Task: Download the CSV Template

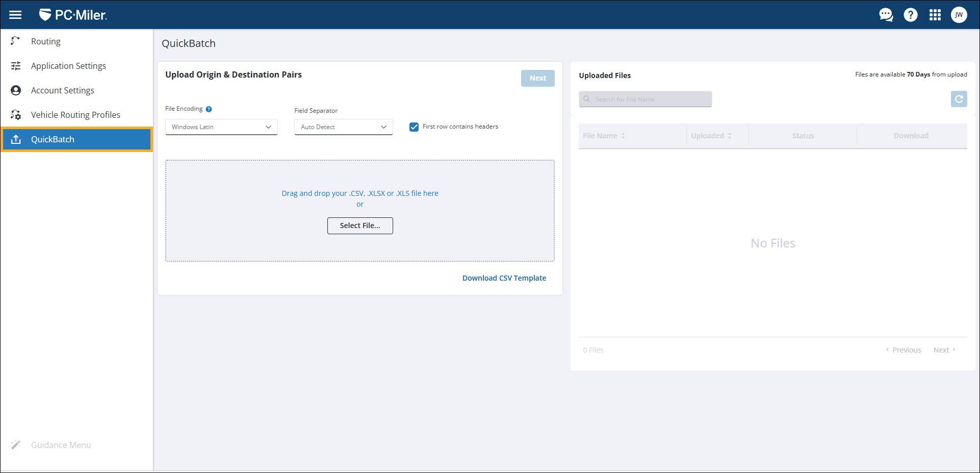Action: (504, 278)
